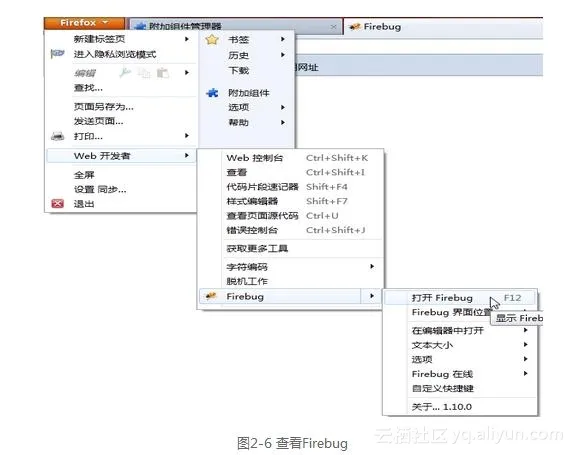Viewport: 574px width, 455px height.
Task: Toggle 脱机工作
Action: [x=291, y=281]
